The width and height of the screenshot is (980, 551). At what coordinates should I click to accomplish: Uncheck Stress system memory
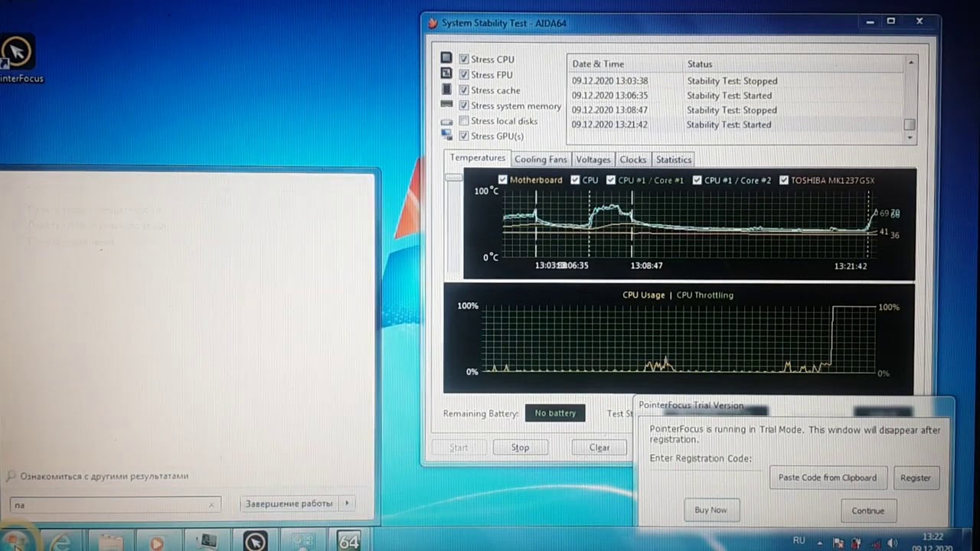(x=464, y=105)
